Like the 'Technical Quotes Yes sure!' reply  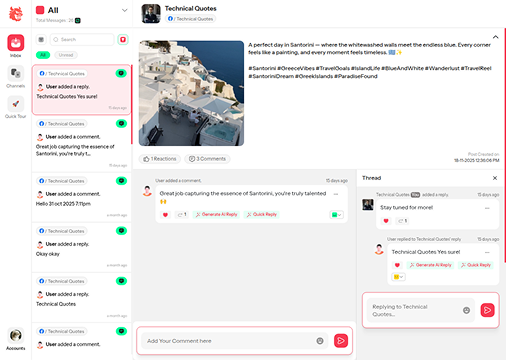pos(397,265)
